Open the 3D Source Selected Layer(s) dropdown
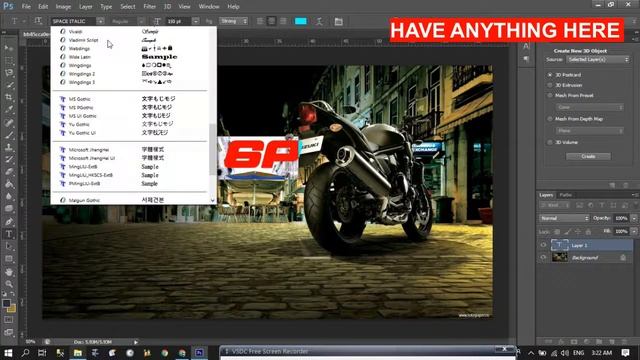This screenshot has width=640, height=360. (598, 60)
